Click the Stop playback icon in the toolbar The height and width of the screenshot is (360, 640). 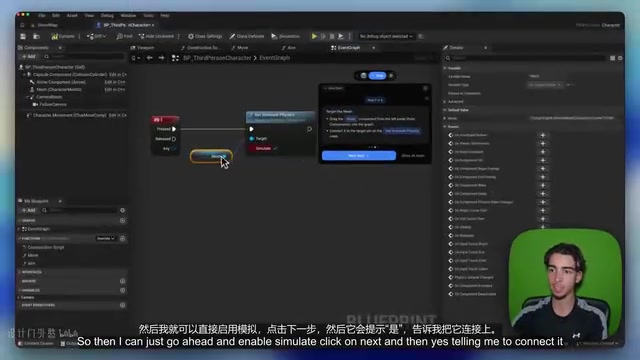coord(332,36)
